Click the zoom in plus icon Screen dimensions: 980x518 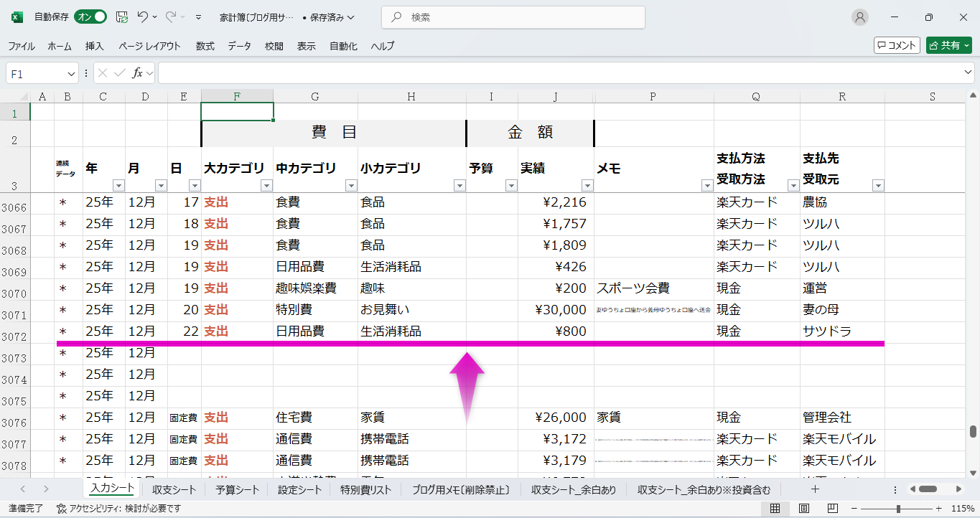[938, 509]
